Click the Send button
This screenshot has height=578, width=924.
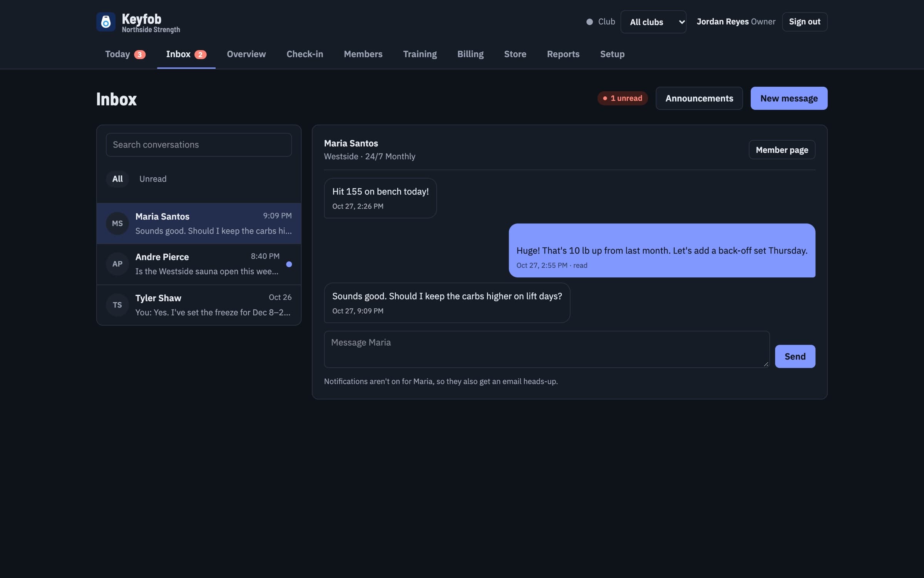pyautogui.click(x=795, y=356)
